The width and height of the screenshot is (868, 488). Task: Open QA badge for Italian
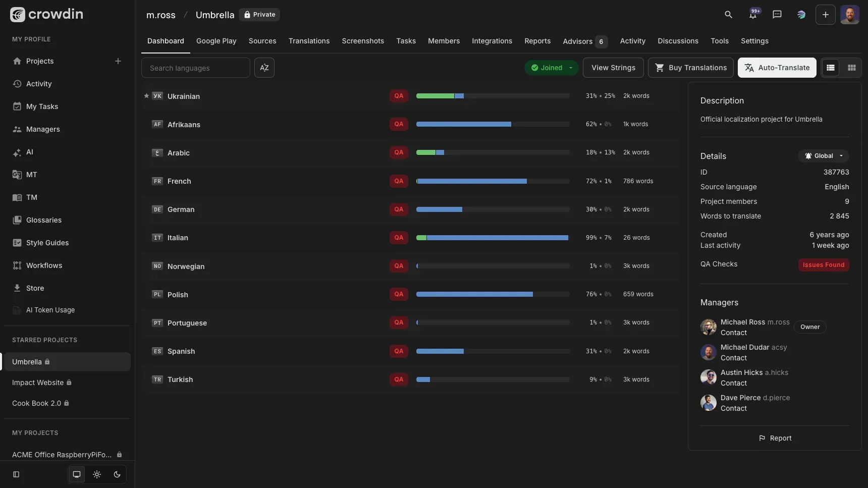[x=399, y=238]
